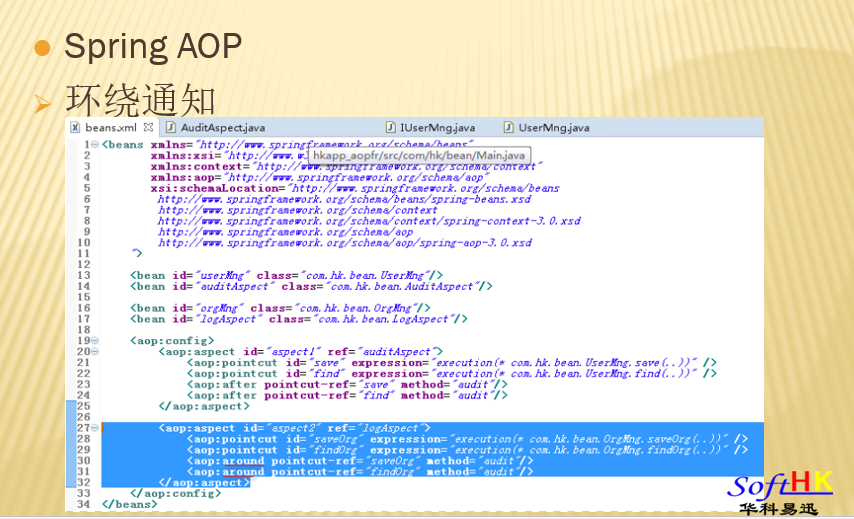Click the AuditAspect.java file icon

[x=171, y=127]
